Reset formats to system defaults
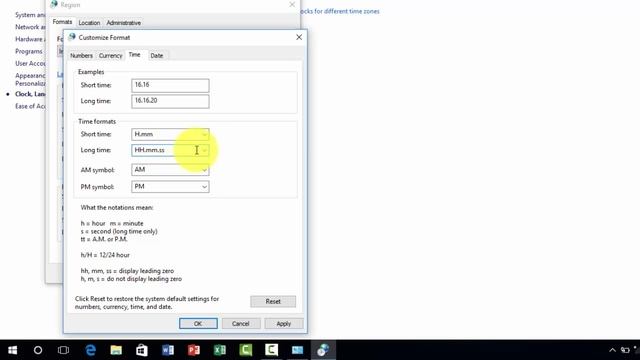 pyautogui.click(x=273, y=302)
